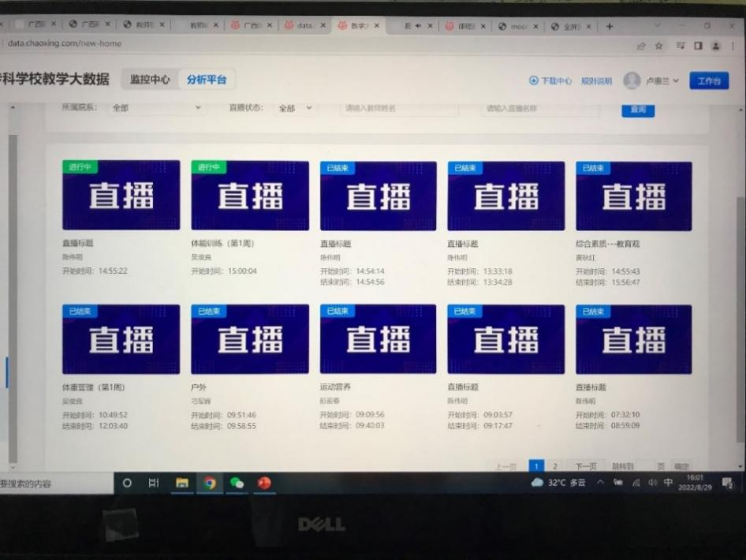Select the 分析平台 tab
Viewport: 746px width, 560px height.
pyautogui.click(x=206, y=80)
